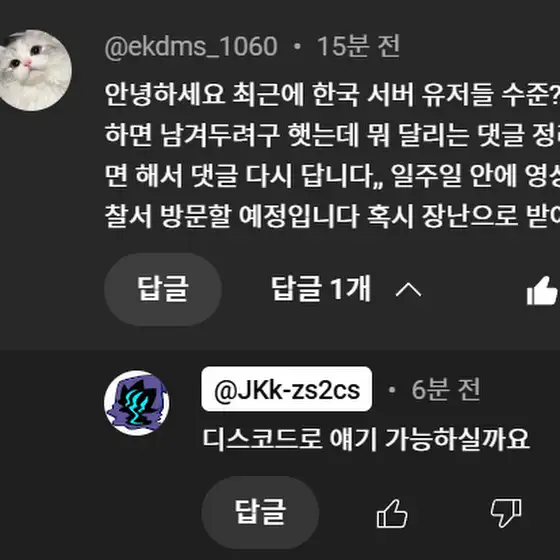Click the upward chevron beside 답글 1개
Viewport: 560px width, 560px height.
[x=408, y=290]
